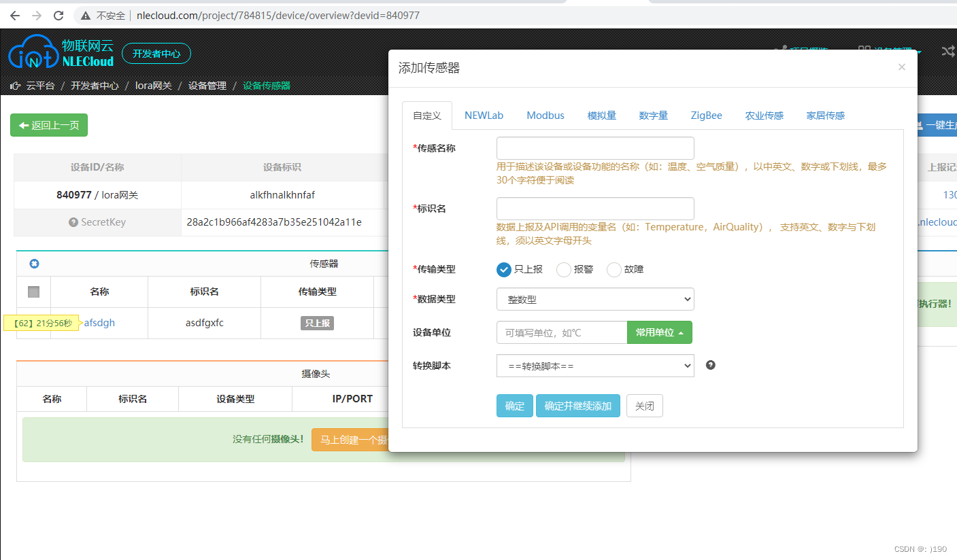Reload the page with the browser refresh icon
Image resolution: width=957 pixels, height=560 pixels.
point(58,15)
